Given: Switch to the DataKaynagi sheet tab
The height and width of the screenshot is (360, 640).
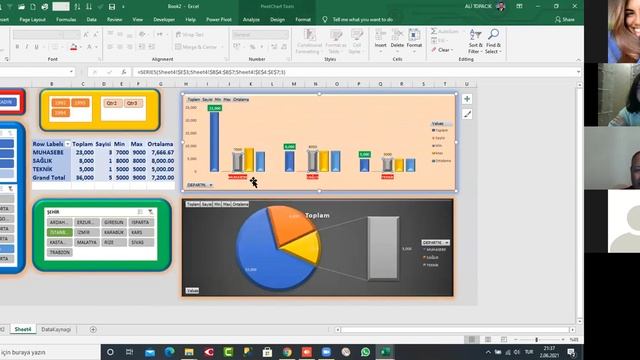Looking at the screenshot, I should tap(56, 329).
